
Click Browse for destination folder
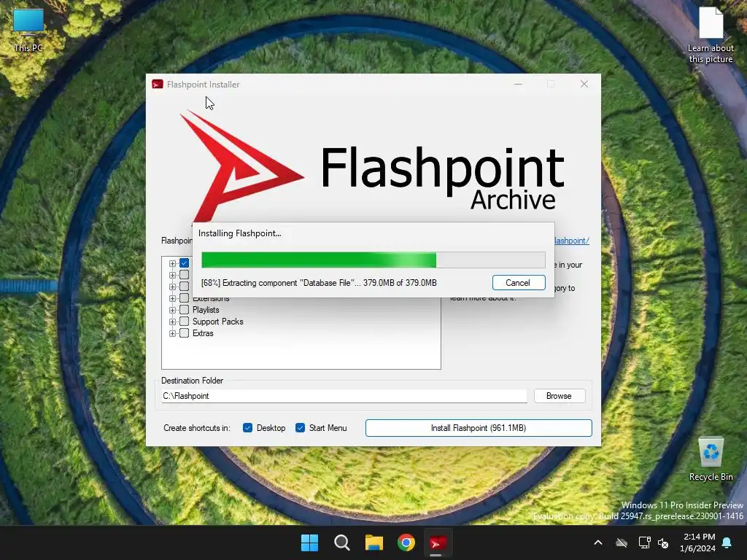pyautogui.click(x=560, y=396)
